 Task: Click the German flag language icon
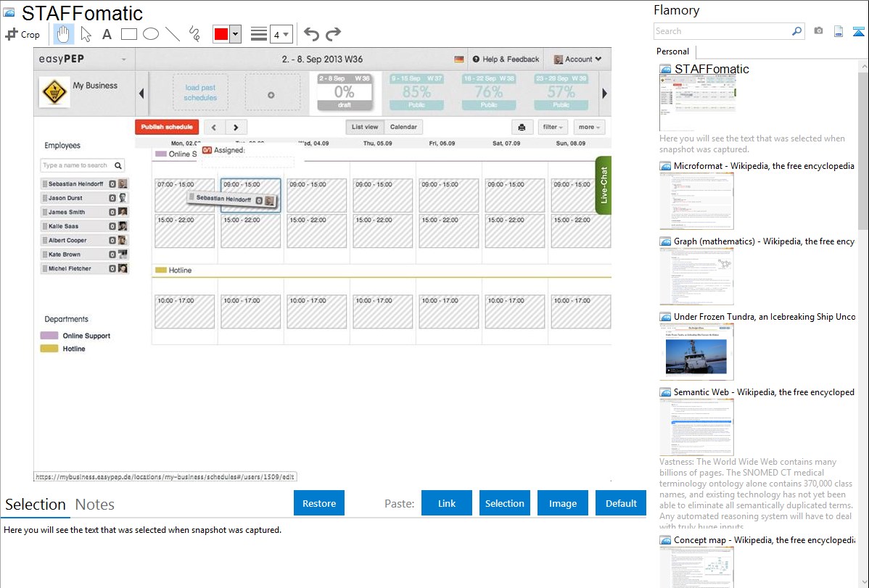459,59
